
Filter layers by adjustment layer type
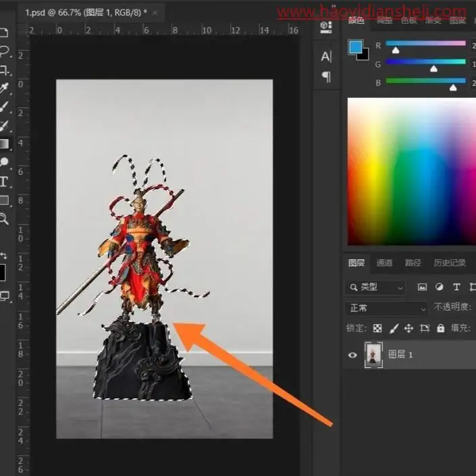(440, 287)
